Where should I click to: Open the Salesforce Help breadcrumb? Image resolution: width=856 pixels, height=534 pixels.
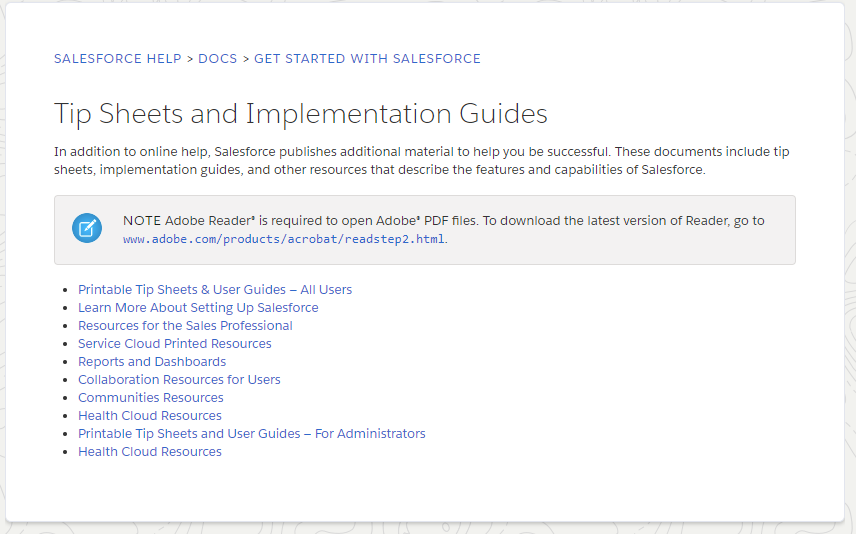point(117,58)
